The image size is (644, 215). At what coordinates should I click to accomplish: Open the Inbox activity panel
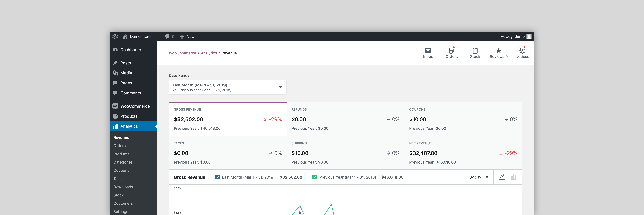[428, 52]
